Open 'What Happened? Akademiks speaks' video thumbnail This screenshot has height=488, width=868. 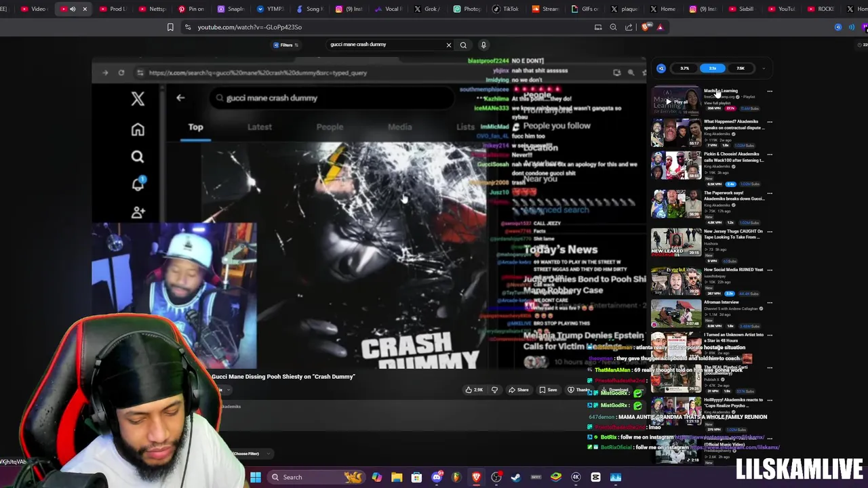676,133
